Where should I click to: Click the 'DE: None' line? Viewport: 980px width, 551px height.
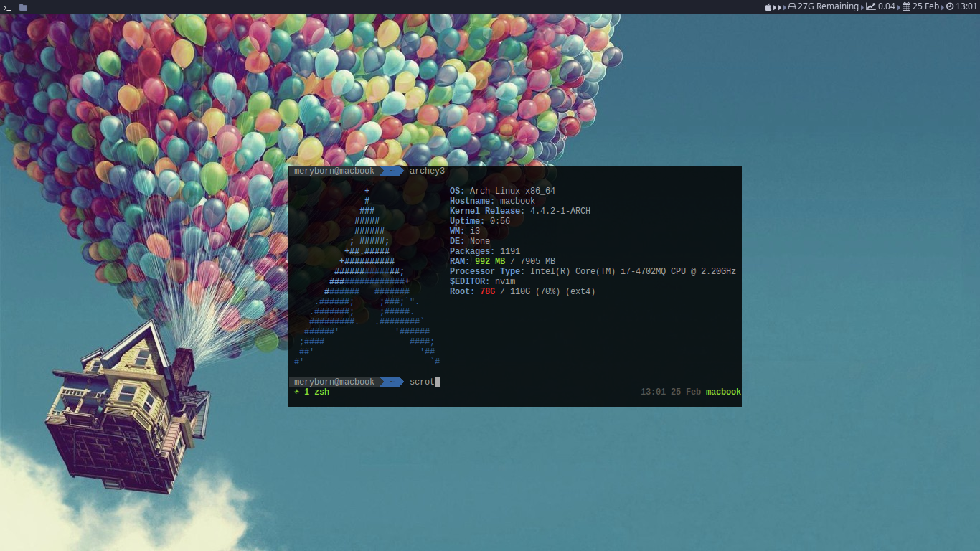[x=470, y=242]
